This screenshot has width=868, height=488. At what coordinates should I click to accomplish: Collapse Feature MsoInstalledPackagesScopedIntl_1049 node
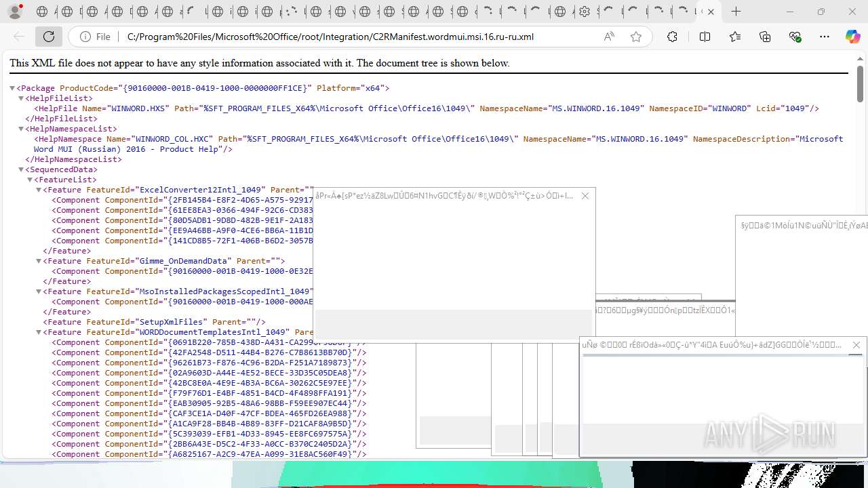39,291
